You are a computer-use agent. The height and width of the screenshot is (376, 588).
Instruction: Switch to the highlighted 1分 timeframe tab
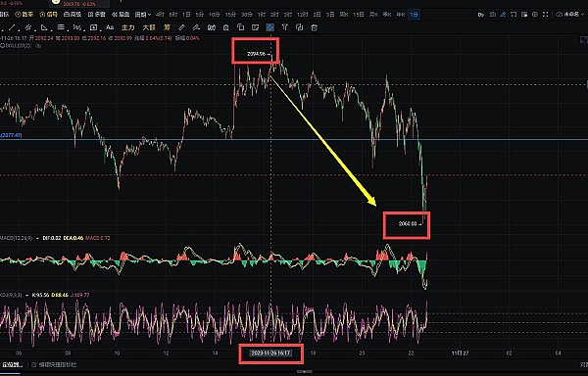(414, 15)
